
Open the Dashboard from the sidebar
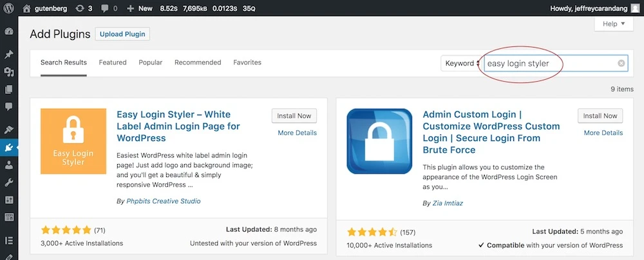(x=8, y=32)
